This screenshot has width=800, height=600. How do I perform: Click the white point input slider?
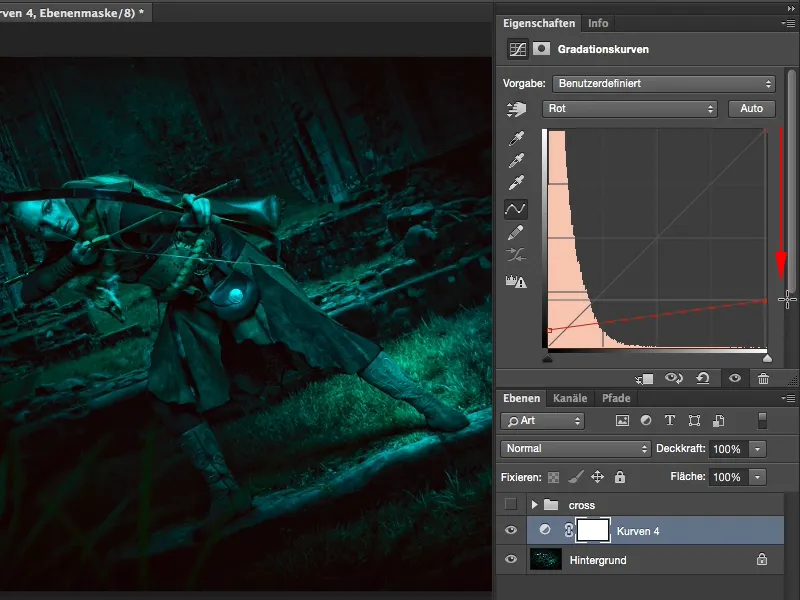tap(767, 358)
